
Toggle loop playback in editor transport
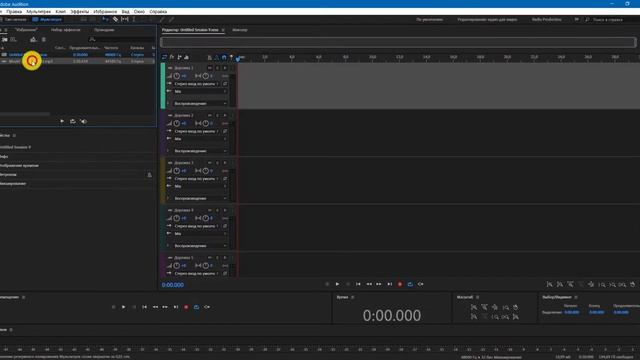tap(410, 284)
